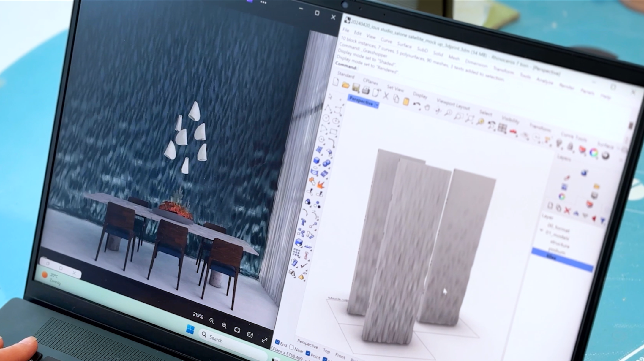Click the filter funnel icon in Layers panel

(x=603, y=220)
